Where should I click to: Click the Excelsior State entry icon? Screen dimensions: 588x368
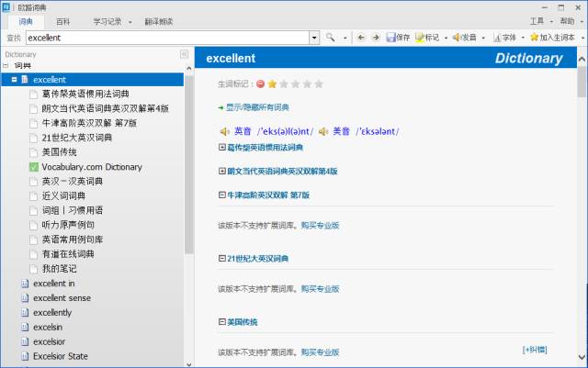(25, 356)
